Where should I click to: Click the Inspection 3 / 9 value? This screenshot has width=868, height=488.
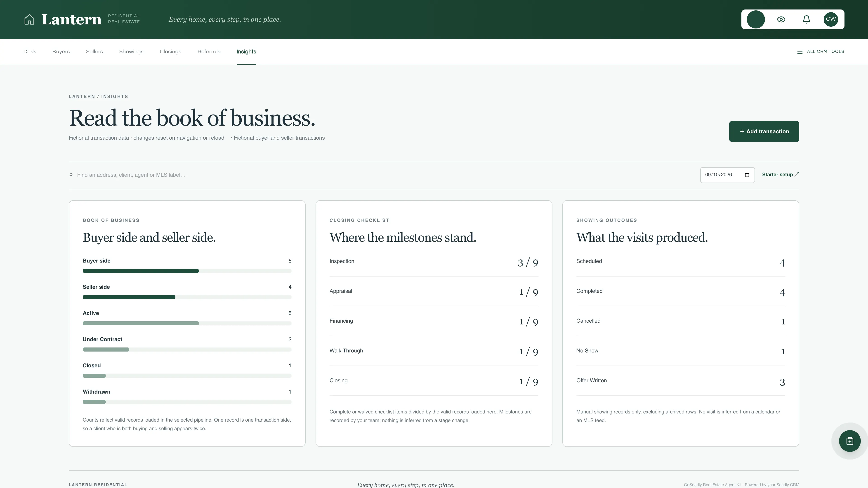[x=528, y=262]
